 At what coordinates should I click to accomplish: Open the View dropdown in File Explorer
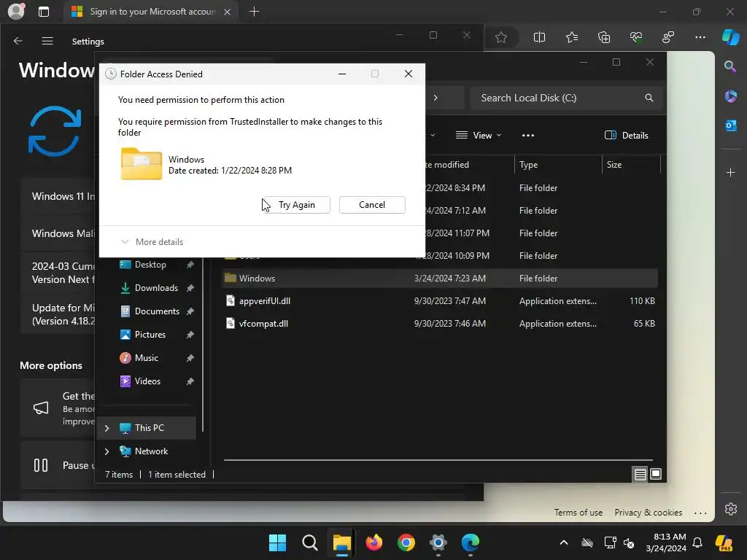coord(479,135)
